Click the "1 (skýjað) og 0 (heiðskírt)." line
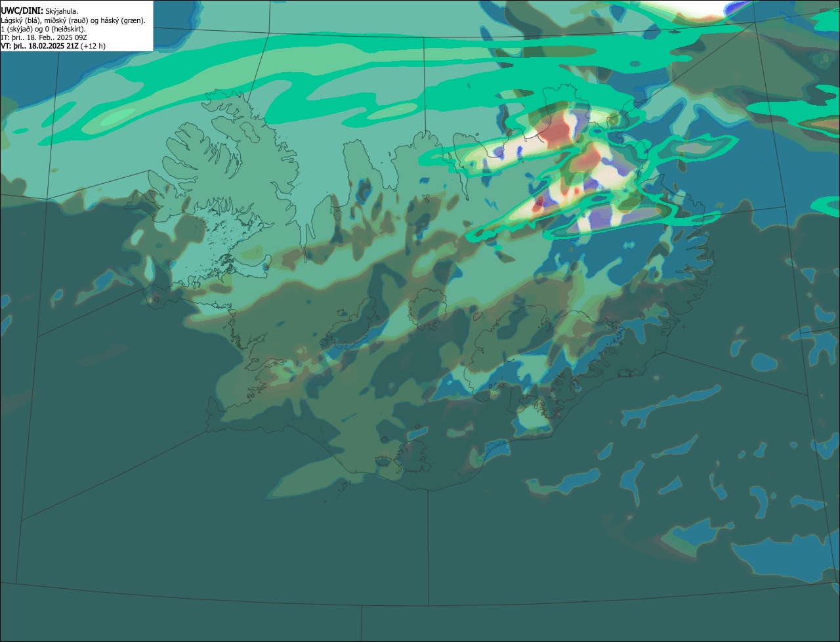 point(43,29)
